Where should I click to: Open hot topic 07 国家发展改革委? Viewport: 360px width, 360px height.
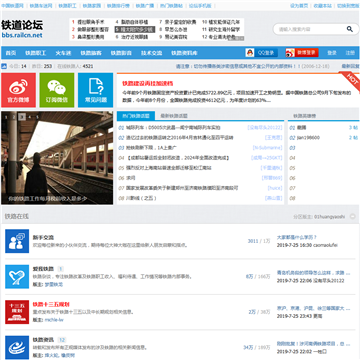[182, 188]
